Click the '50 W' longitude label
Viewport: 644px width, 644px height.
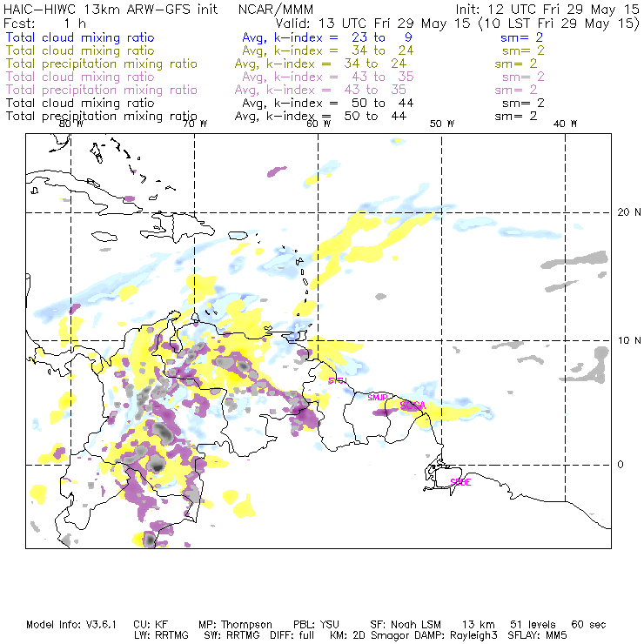[442, 124]
